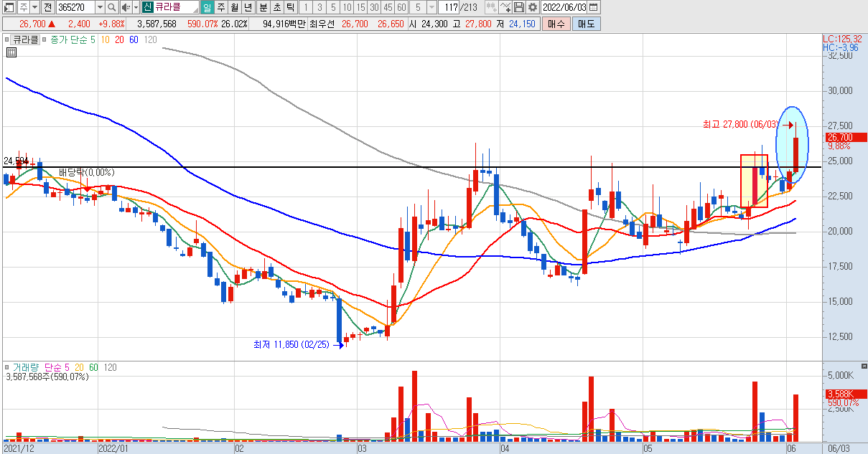Click the gray 120 moving average legend
Viewport: 868px width, 454px height.
150,40
